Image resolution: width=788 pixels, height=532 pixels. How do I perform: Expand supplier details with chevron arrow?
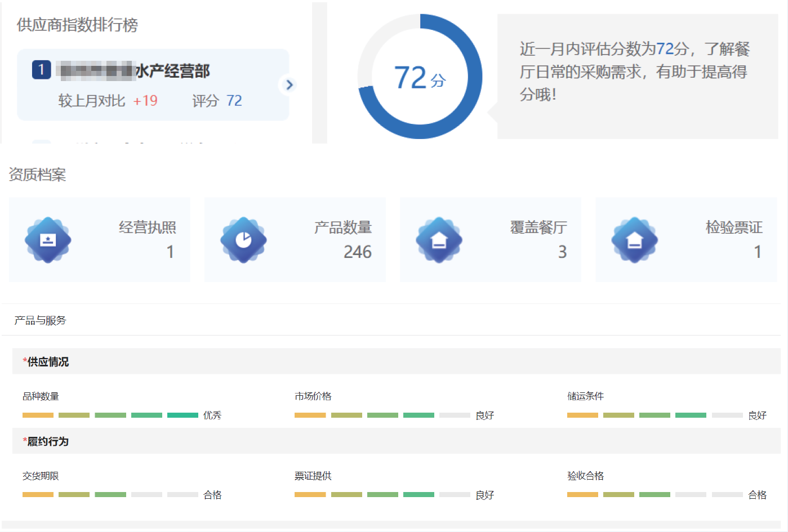click(289, 85)
